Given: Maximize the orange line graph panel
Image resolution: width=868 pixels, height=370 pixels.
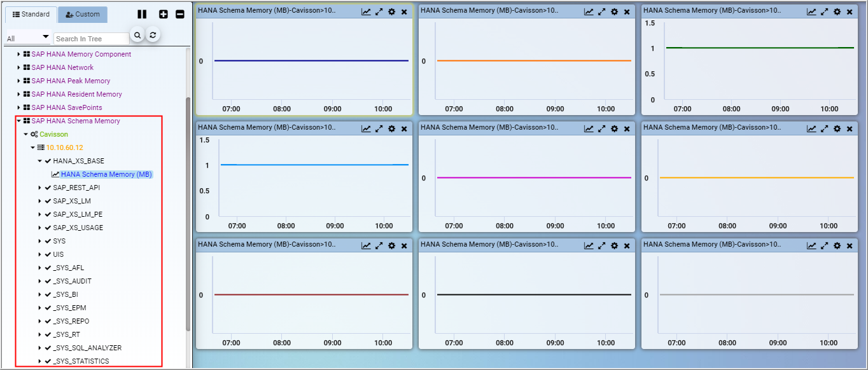Looking at the screenshot, I should (x=602, y=12).
